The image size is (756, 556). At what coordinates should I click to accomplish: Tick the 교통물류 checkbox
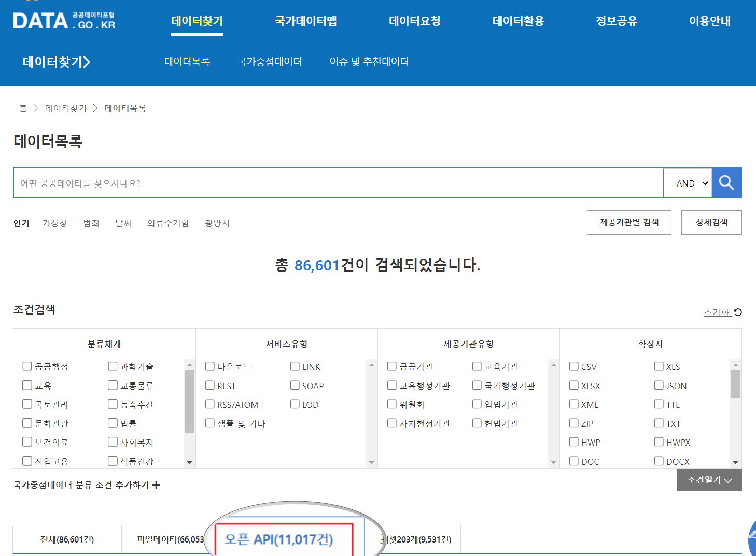[x=113, y=385]
